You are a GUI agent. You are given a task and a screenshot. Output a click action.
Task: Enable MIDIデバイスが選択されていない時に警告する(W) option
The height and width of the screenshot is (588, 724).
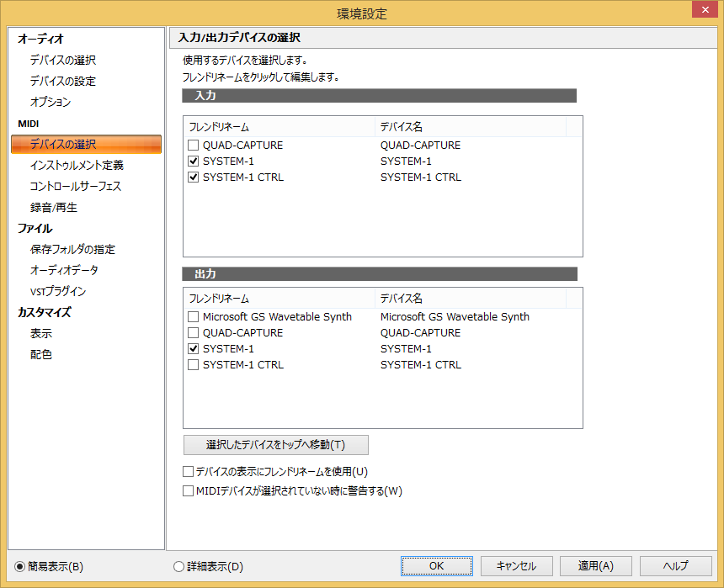[x=188, y=491]
